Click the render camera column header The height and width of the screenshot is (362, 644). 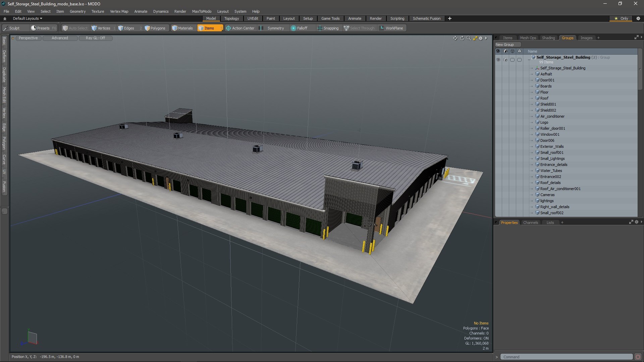505,51
